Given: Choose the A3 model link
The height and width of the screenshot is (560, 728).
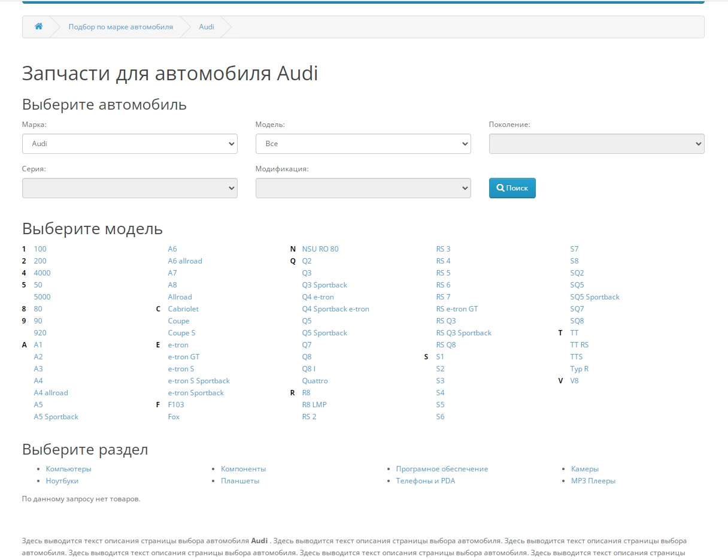Looking at the screenshot, I should [38, 369].
